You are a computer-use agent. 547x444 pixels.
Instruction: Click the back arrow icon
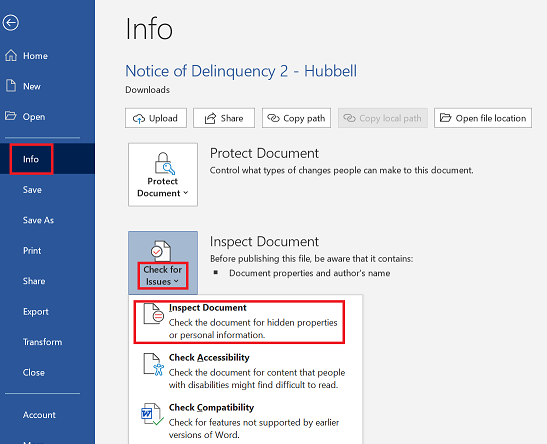11,23
